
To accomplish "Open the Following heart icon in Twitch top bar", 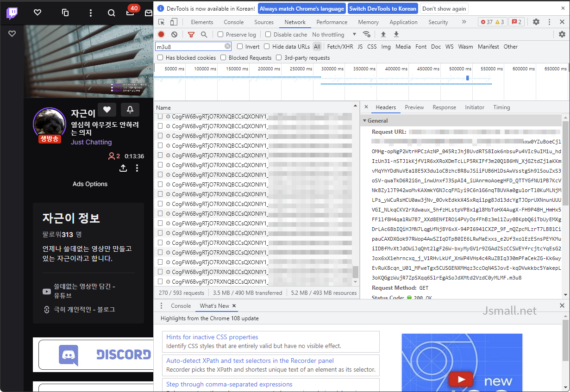I will pos(38,13).
